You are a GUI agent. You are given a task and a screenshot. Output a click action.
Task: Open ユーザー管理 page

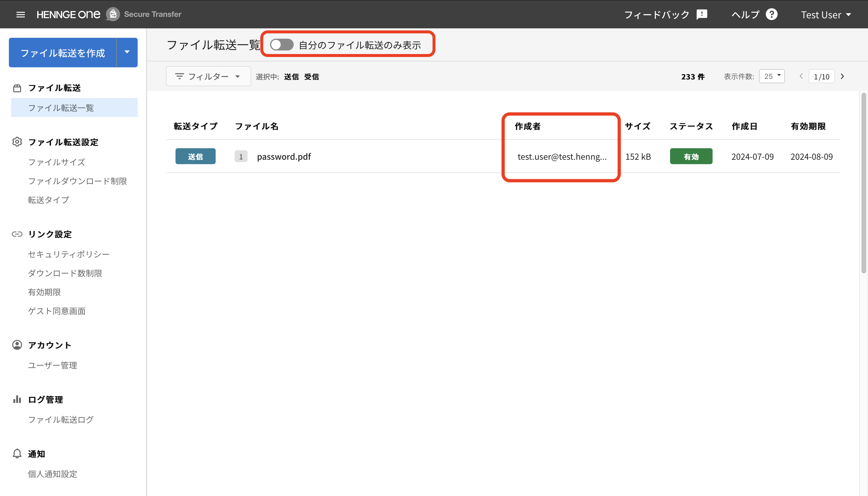(53, 365)
